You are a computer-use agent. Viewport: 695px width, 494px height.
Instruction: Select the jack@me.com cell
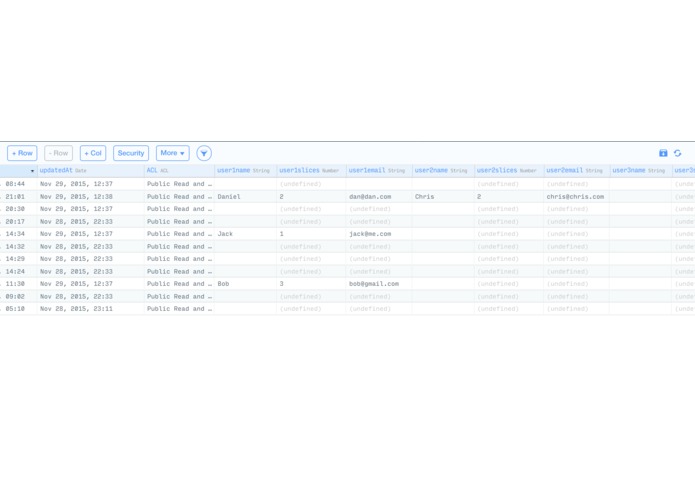(x=379, y=234)
